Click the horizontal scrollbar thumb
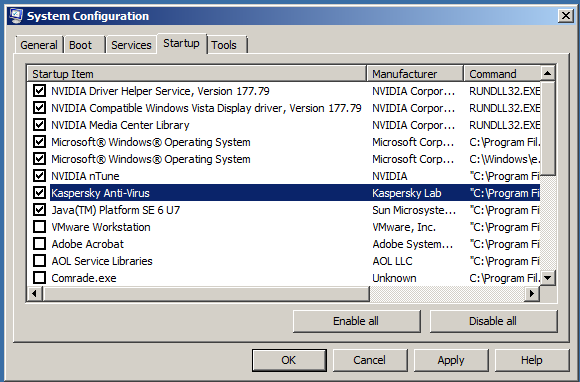This screenshot has height=382, width=580. [x=206, y=294]
